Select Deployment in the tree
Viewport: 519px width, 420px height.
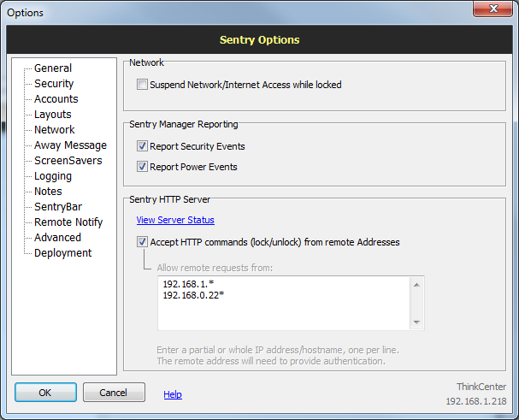[63, 253]
